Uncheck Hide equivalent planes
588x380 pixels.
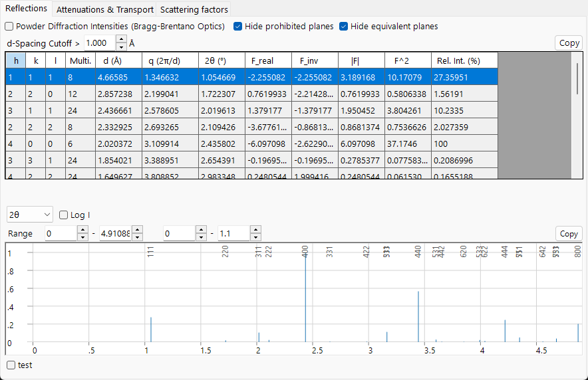coord(343,26)
